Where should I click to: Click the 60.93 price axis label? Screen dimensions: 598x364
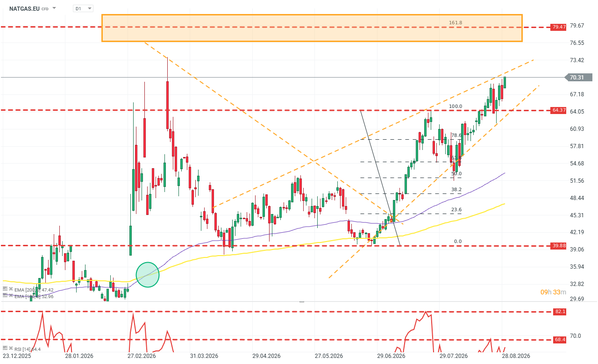578,129
